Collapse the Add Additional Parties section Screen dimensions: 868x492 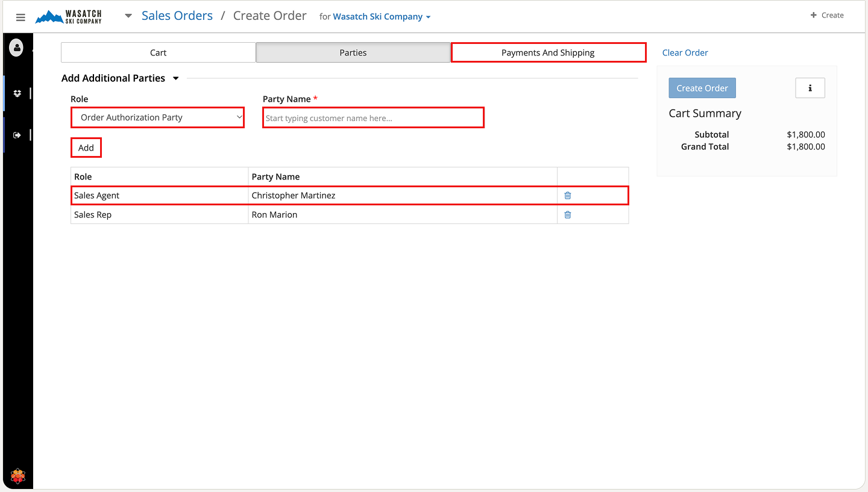(x=176, y=78)
